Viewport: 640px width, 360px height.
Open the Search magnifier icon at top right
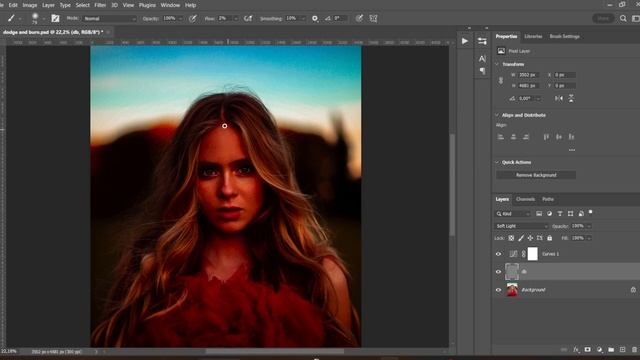[x=623, y=18]
